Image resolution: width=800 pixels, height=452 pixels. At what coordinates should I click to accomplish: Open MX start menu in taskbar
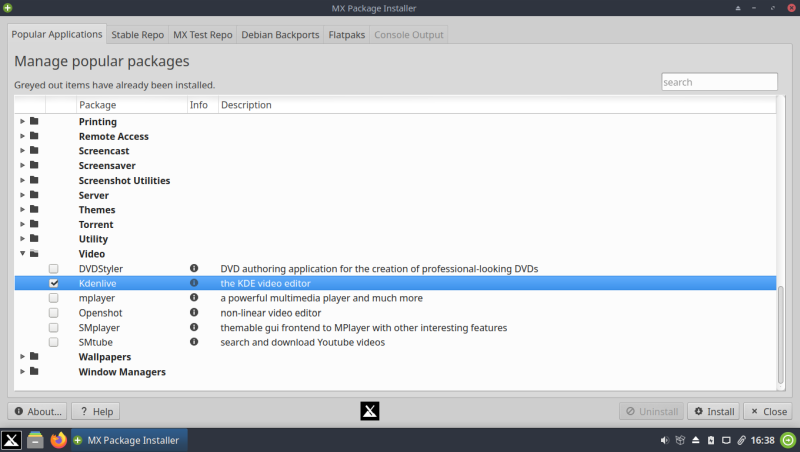(11, 440)
